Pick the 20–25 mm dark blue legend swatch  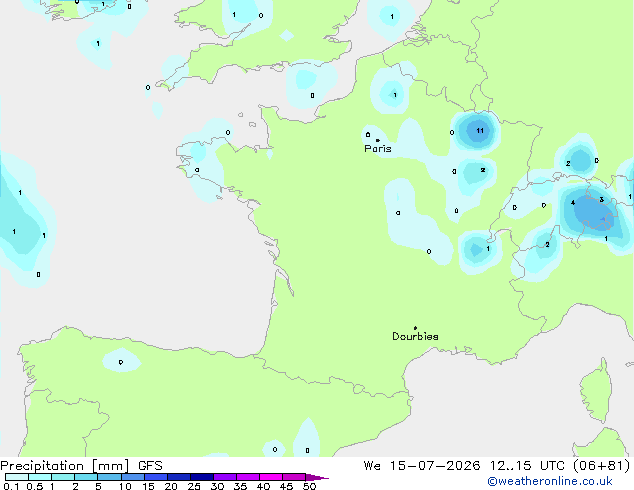tap(178, 477)
